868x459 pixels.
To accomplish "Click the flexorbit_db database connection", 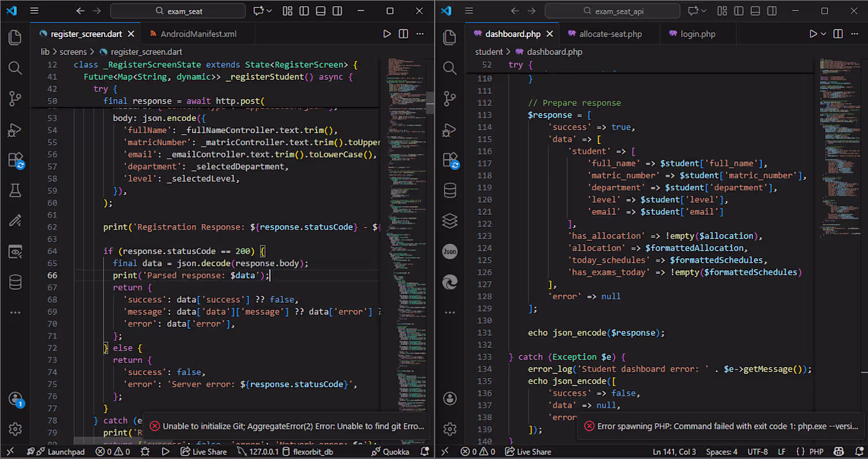I will [x=312, y=451].
